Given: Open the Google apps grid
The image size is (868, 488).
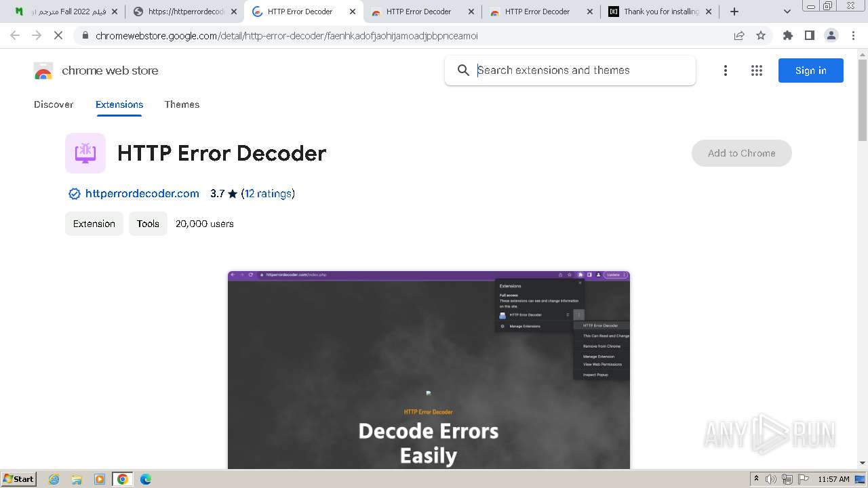Looking at the screenshot, I should [x=757, y=70].
